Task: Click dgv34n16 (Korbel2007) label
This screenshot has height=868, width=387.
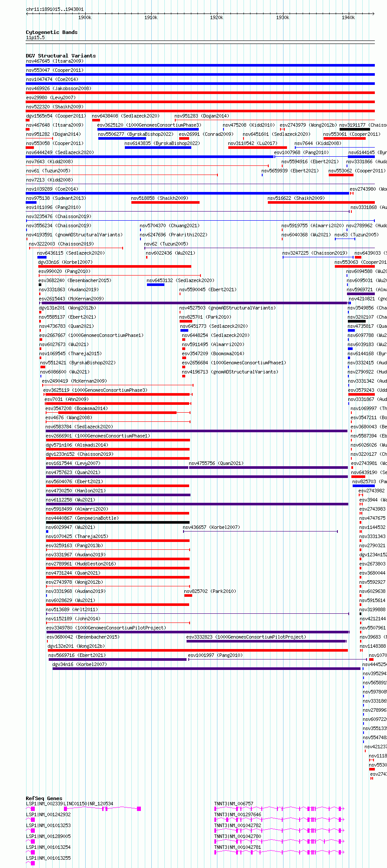Action: tap(79, 664)
